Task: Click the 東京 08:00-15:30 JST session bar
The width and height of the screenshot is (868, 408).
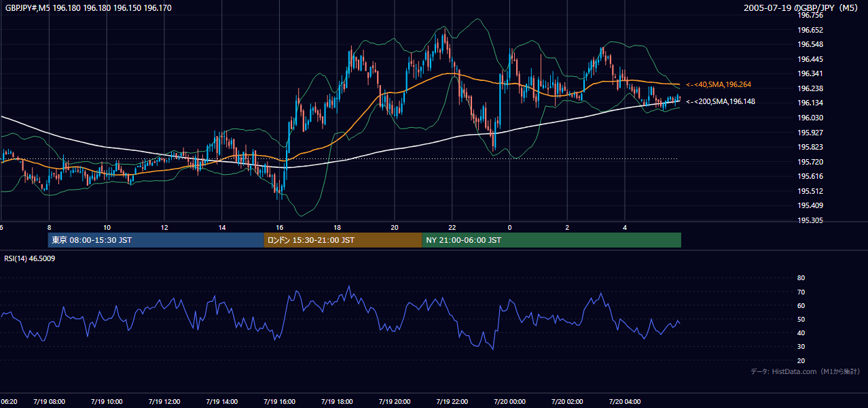Action: point(156,240)
